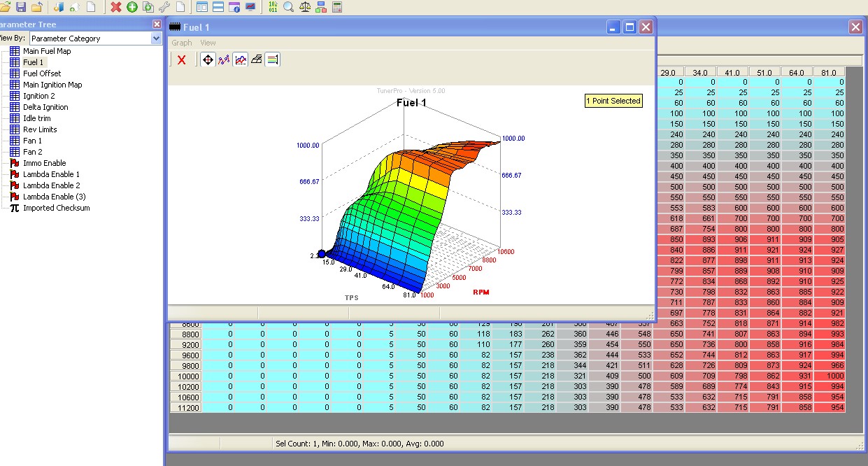Image resolution: width=868 pixels, height=466 pixels.
Task: Select Rev Limits in parameter tree
Action: [40, 129]
